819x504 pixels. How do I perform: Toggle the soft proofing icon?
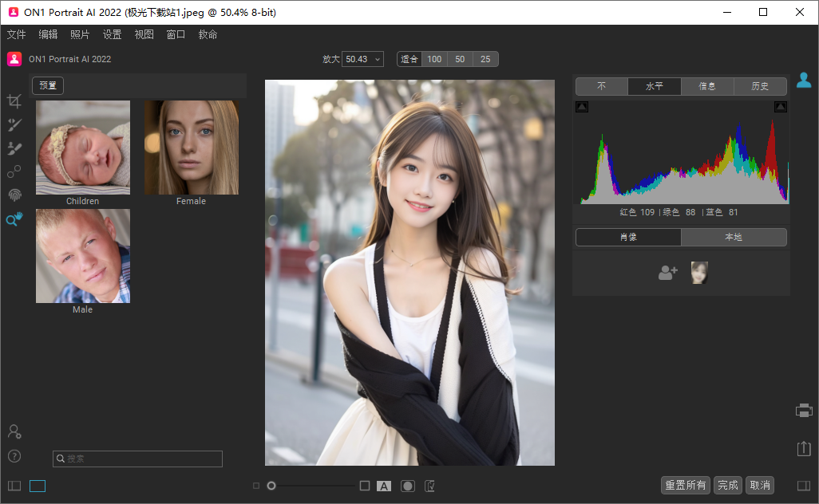pos(430,486)
